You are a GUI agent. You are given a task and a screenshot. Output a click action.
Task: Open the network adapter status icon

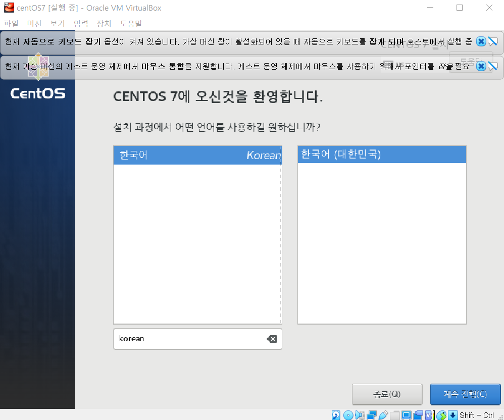372,415
